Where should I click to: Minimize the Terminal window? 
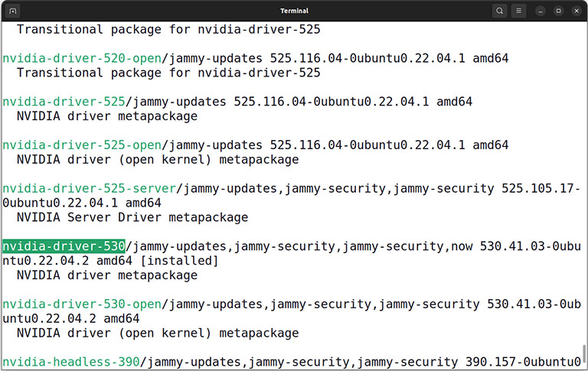click(541, 11)
